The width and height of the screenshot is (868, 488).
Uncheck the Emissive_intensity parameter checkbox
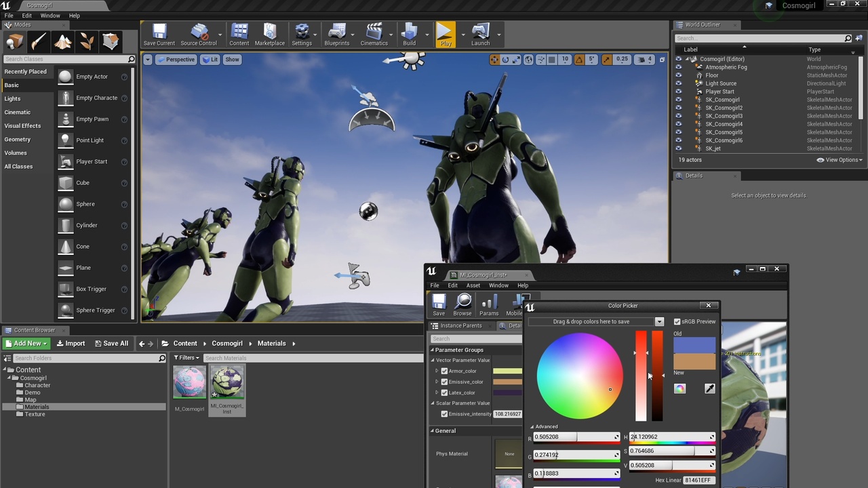444,414
